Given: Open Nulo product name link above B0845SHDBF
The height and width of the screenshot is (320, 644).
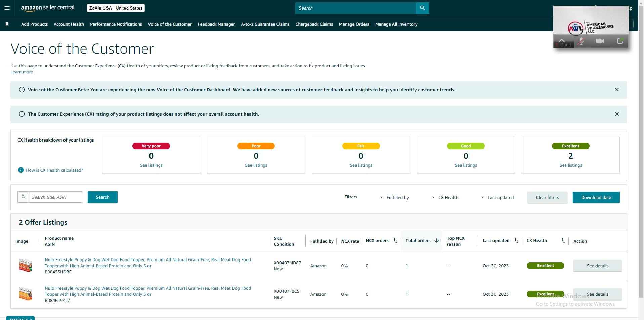Looking at the screenshot, I should (x=148, y=263).
